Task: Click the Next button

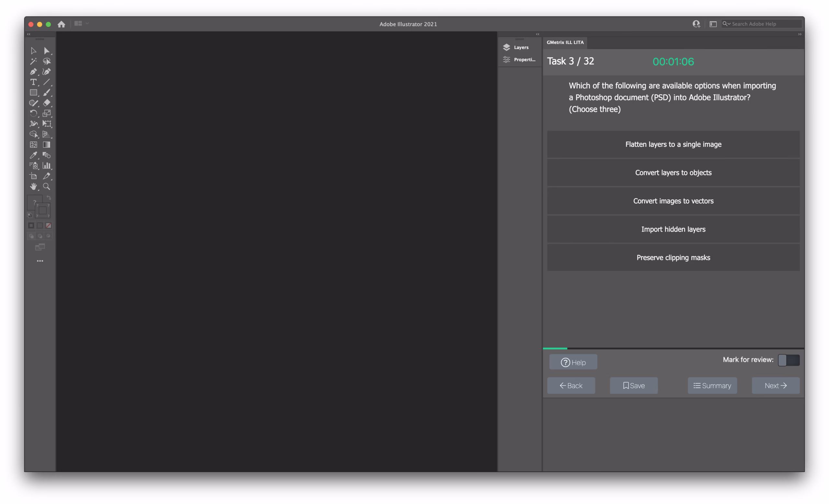Action: click(775, 385)
